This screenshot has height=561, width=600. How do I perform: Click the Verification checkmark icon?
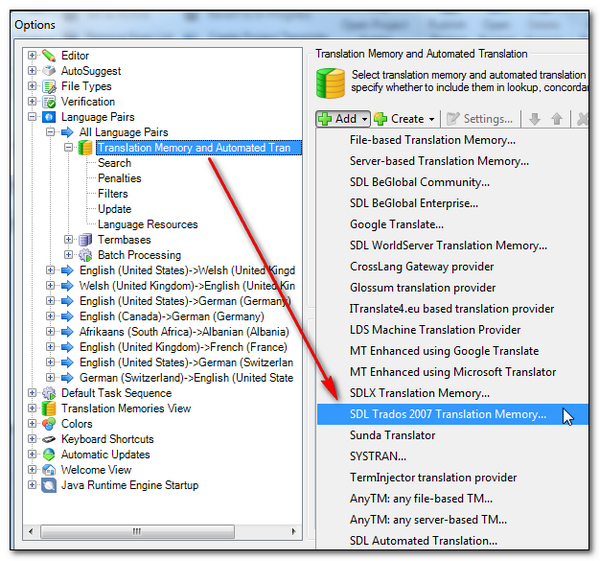click(x=49, y=102)
